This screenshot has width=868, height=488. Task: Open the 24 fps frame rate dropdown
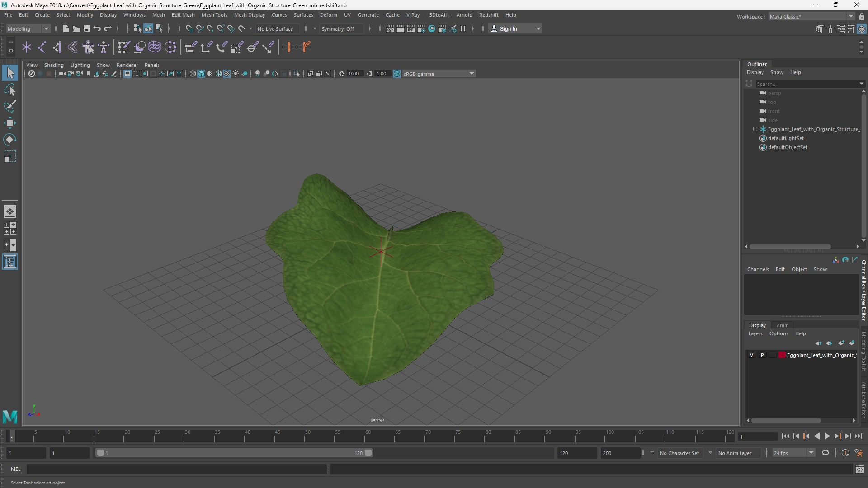793,453
